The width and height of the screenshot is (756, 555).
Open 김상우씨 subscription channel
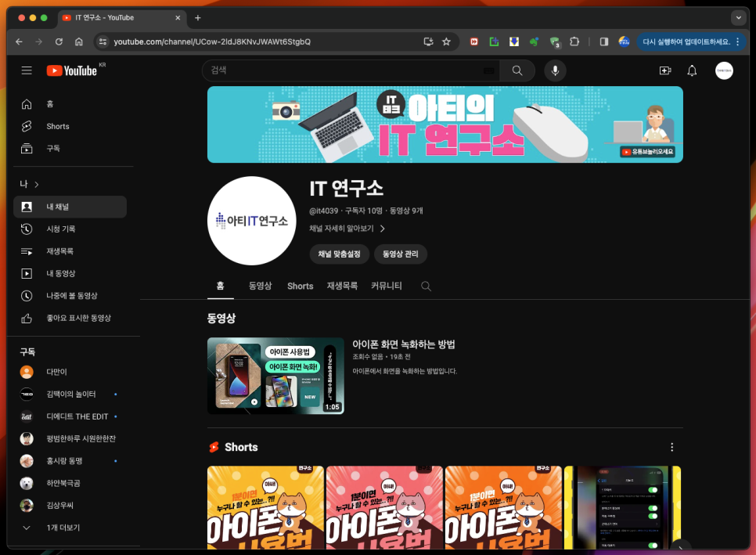tap(70, 505)
